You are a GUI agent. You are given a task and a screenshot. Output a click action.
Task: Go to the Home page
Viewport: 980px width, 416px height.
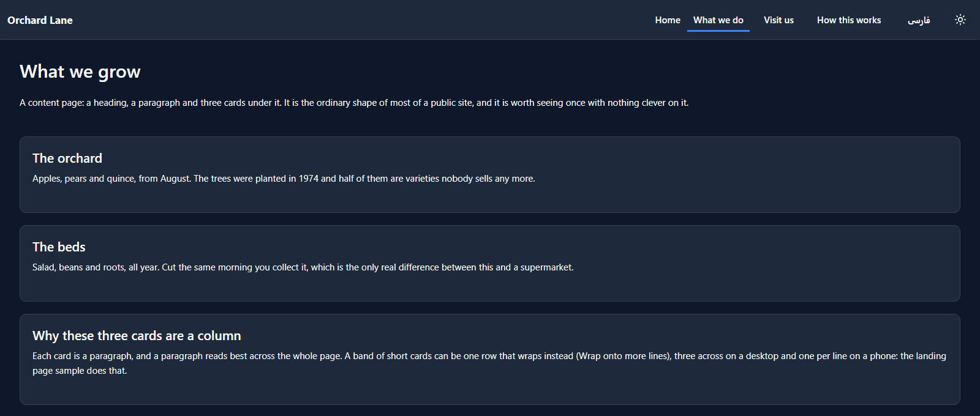pyautogui.click(x=668, y=20)
